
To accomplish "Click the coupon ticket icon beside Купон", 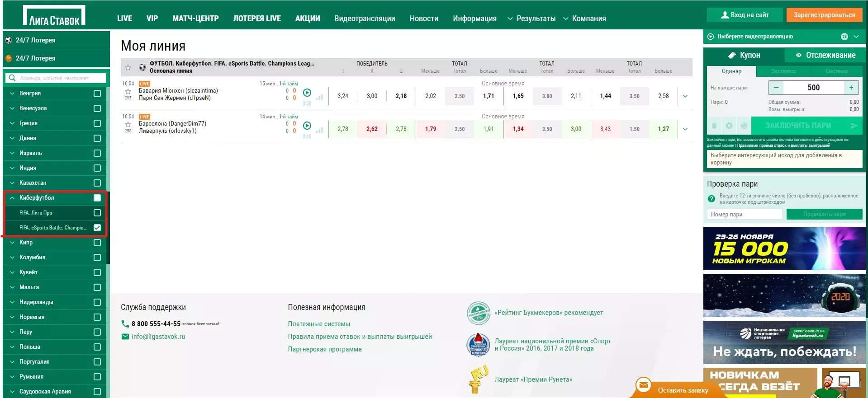I will (x=732, y=55).
